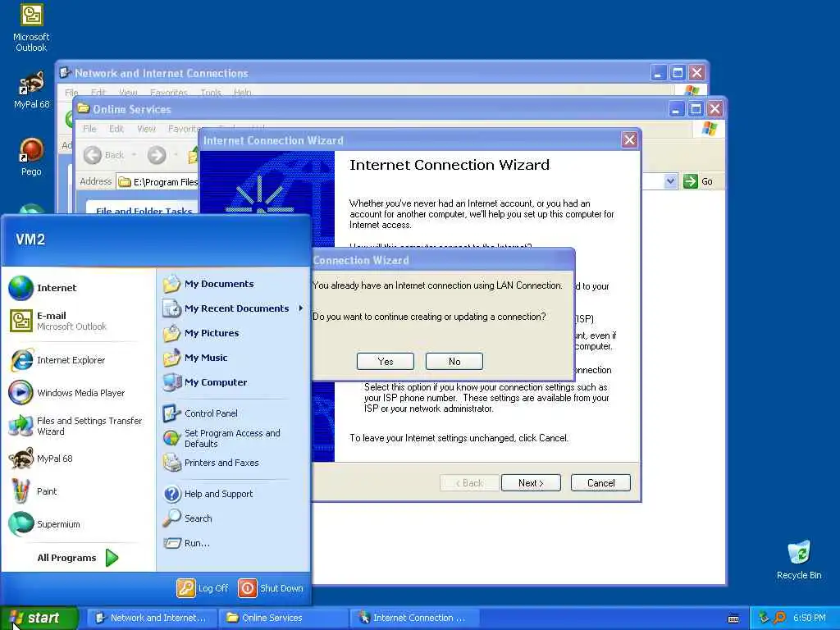Click Go button in Online Services window

coord(698,181)
